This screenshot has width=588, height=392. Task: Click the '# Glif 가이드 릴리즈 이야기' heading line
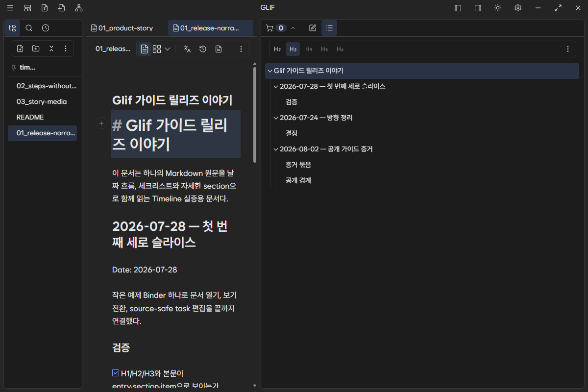coord(176,134)
